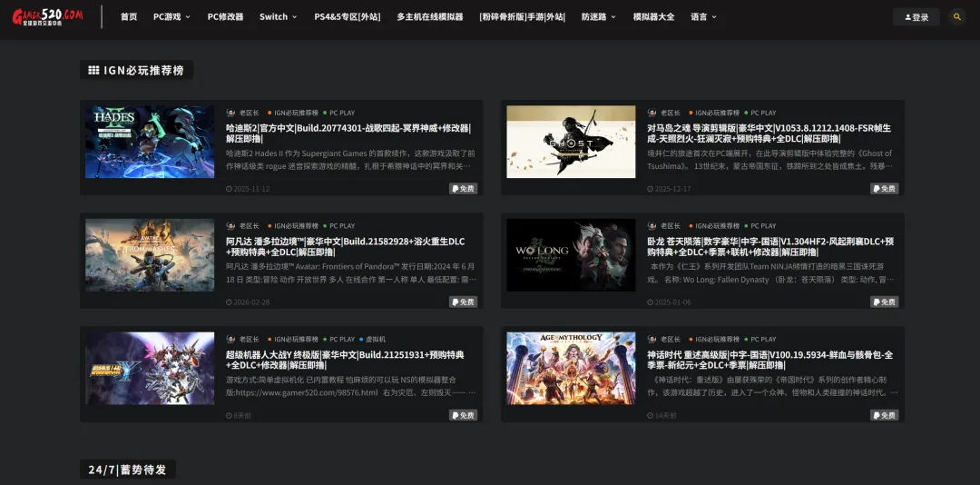Click the 登录 login button

(x=916, y=17)
